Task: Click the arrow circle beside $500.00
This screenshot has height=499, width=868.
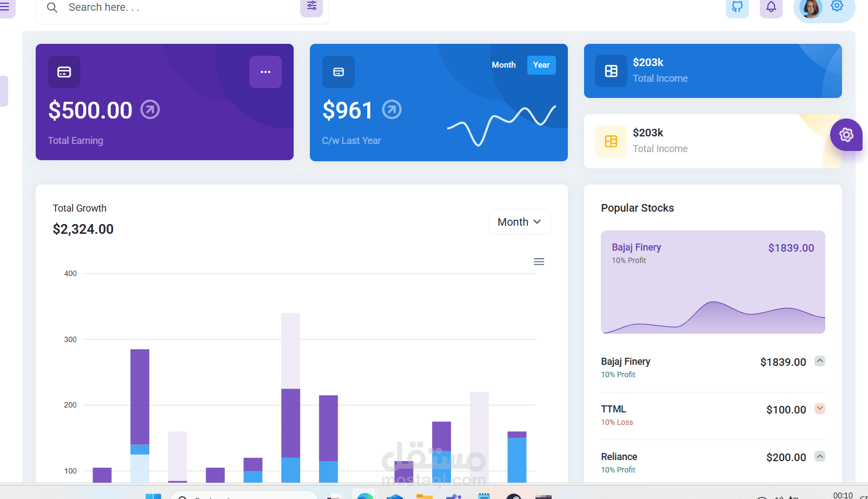Action: pyautogui.click(x=150, y=109)
